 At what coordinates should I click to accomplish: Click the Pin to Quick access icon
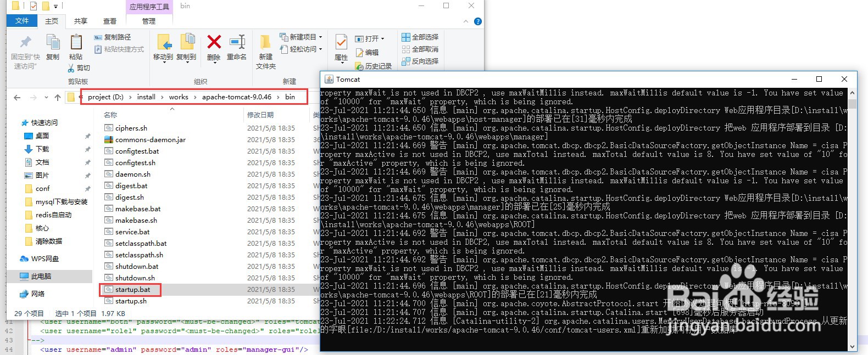[x=25, y=42]
